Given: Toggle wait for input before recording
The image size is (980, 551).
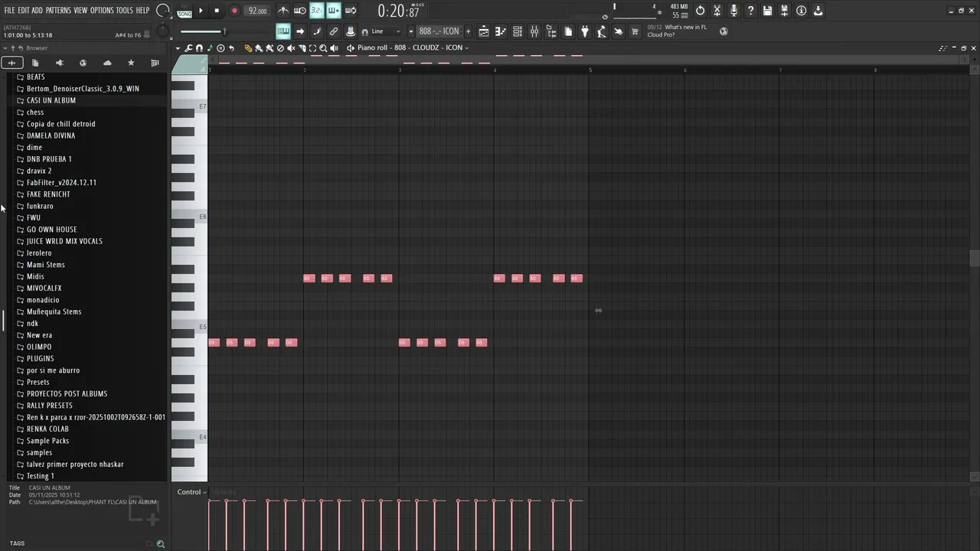Looking at the screenshot, I should pos(300,11).
